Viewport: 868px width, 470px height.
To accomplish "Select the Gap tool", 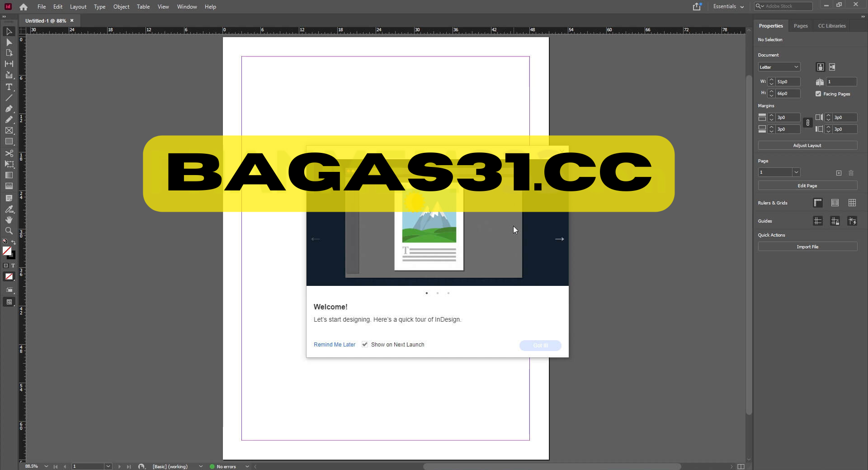I will click(9, 64).
